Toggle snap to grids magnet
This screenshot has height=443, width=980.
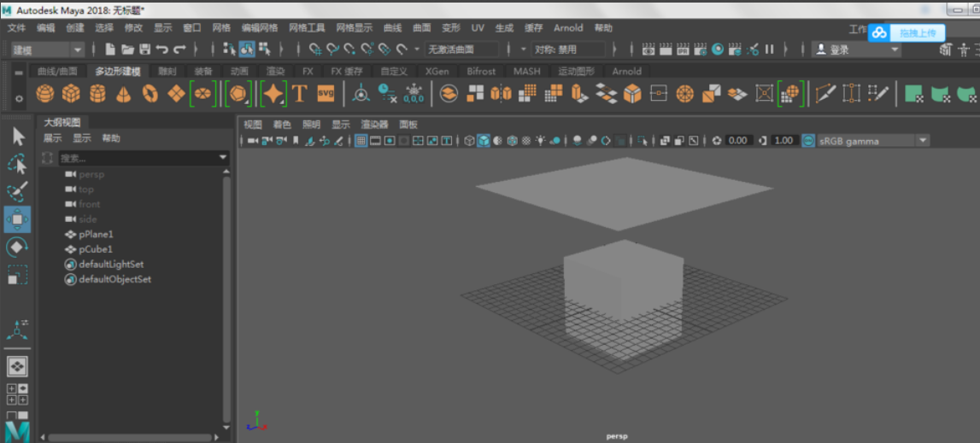pos(316,50)
